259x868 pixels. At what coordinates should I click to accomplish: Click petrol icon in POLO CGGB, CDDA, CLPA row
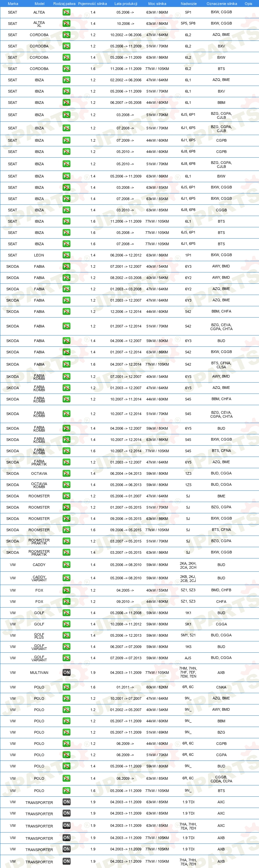point(66,779)
